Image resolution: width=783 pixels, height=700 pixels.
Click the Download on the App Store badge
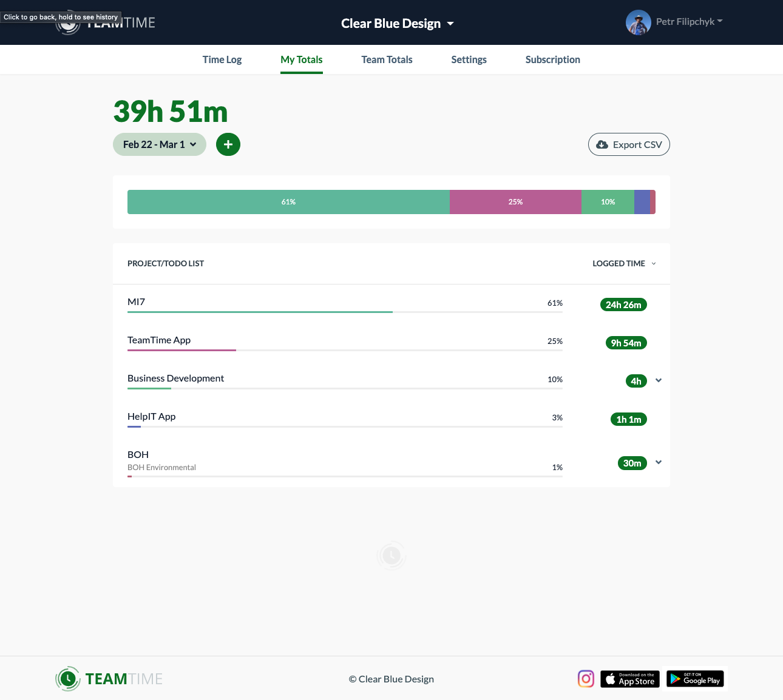point(629,679)
